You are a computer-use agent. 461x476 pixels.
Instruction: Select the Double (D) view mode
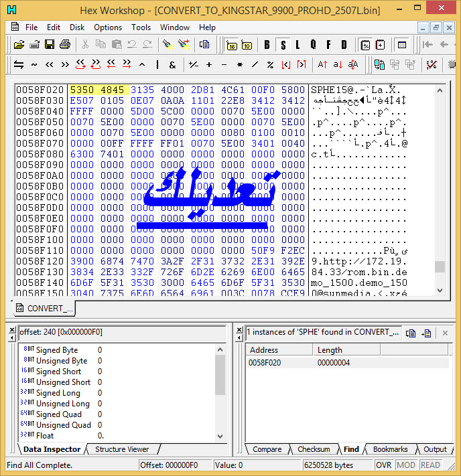pyautogui.click(x=344, y=46)
